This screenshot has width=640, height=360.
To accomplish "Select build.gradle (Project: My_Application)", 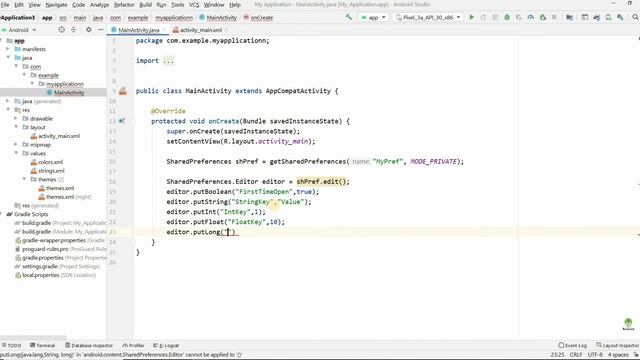I will click(x=60, y=223).
